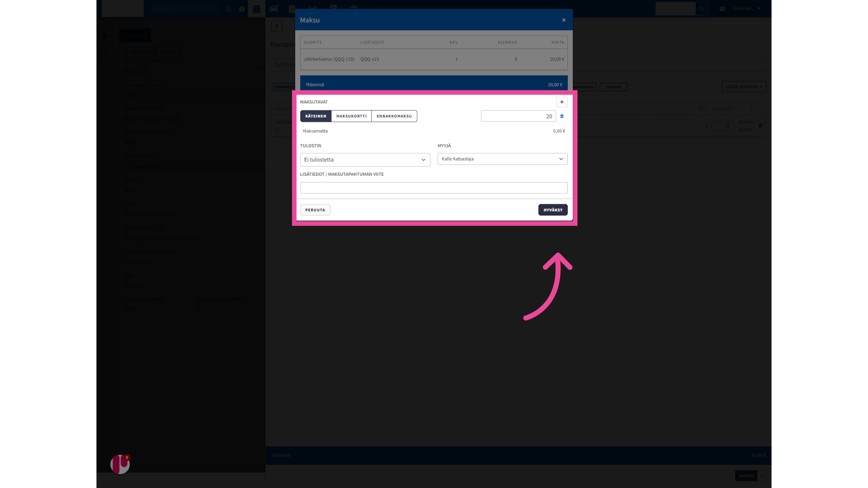Select the Ennakkomaksu payment method
The height and width of the screenshot is (488, 868).
coord(394,116)
